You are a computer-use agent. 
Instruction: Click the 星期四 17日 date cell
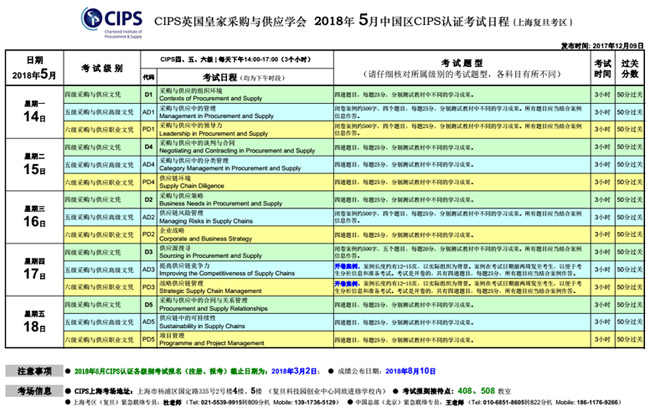pos(34,269)
